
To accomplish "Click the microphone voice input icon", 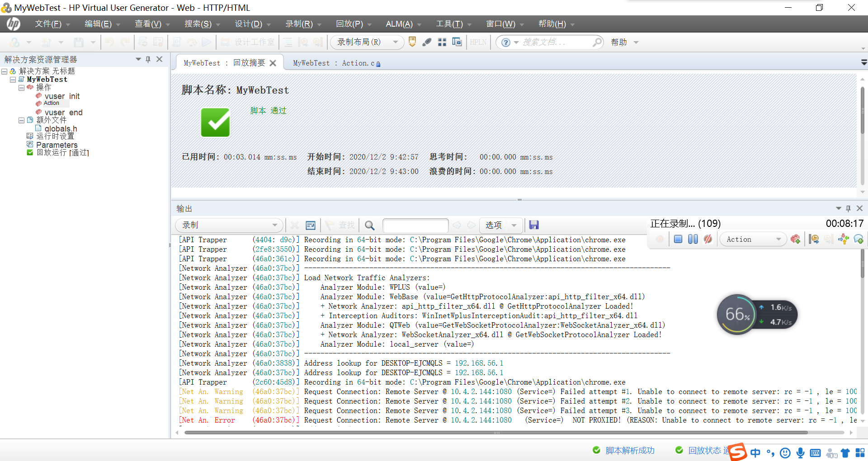I will click(x=800, y=453).
